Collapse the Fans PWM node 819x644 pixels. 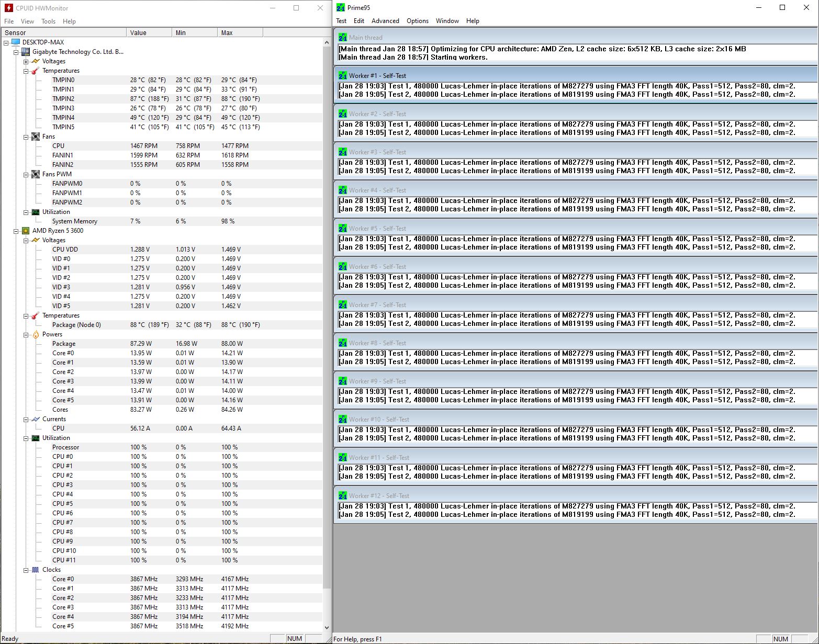[x=26, y=174]
